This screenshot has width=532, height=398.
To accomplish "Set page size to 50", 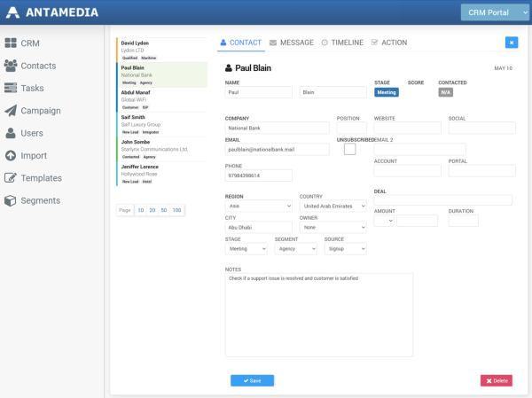I will pyautogui.click(x=163, y=210).
